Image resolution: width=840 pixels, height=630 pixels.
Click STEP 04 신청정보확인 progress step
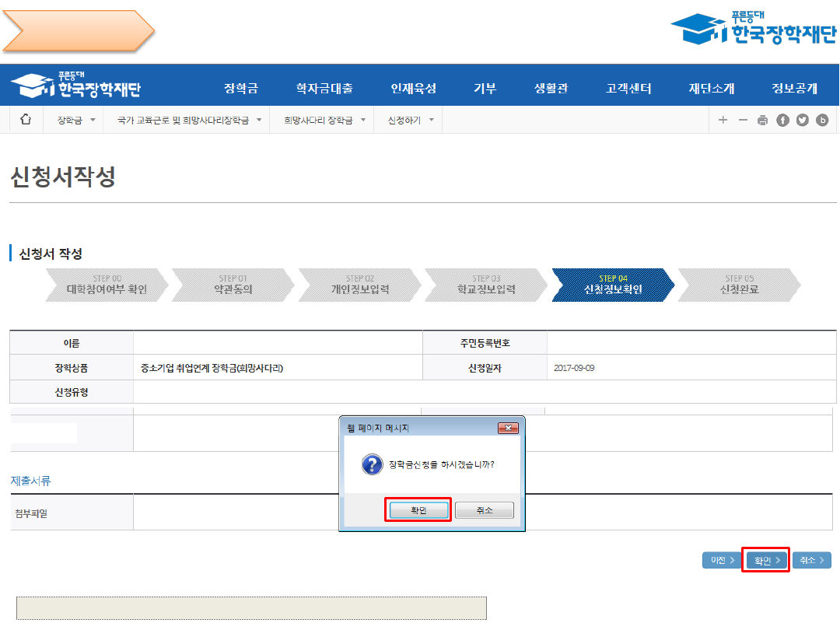(613, 285)
